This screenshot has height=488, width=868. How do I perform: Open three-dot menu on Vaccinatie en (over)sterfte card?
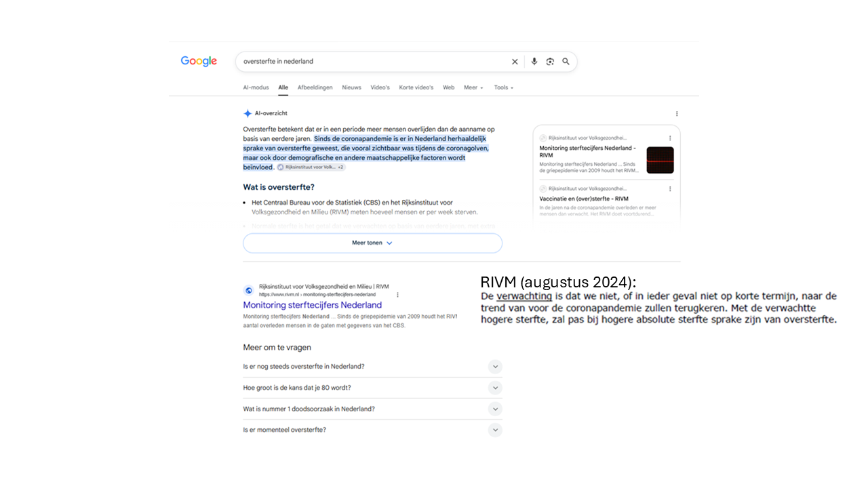(670, 189)
